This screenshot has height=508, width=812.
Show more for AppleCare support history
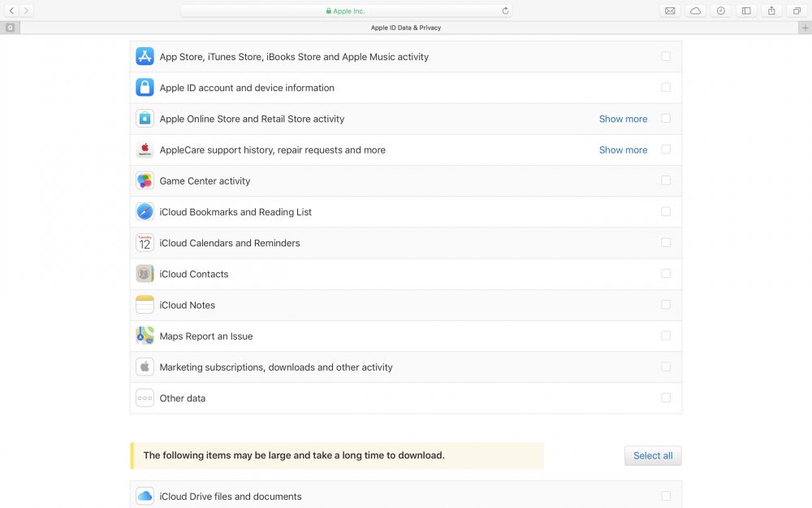623,150
